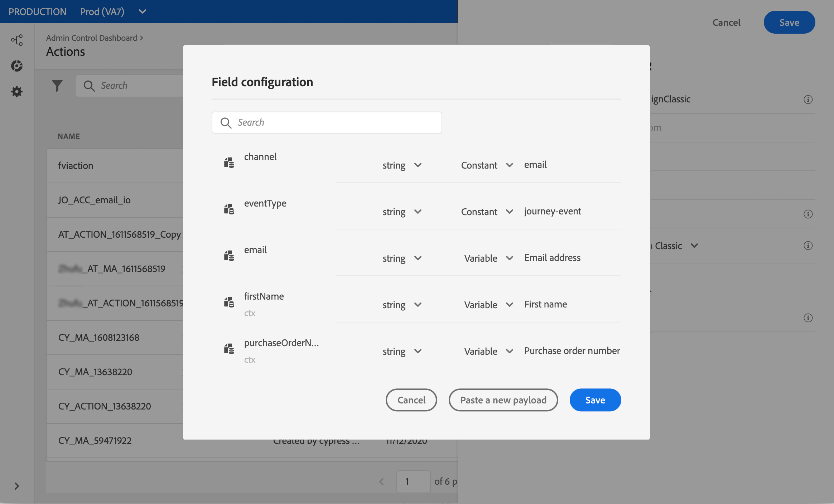Open the dashboard icon in left sidebar
The image size is (834, 504).
(x=17, y=66)
